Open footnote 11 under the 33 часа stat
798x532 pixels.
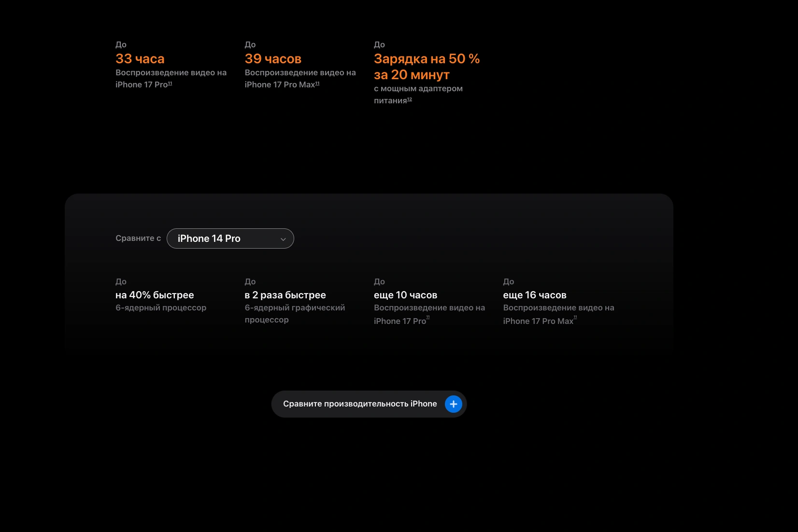(x=170, y=84)
